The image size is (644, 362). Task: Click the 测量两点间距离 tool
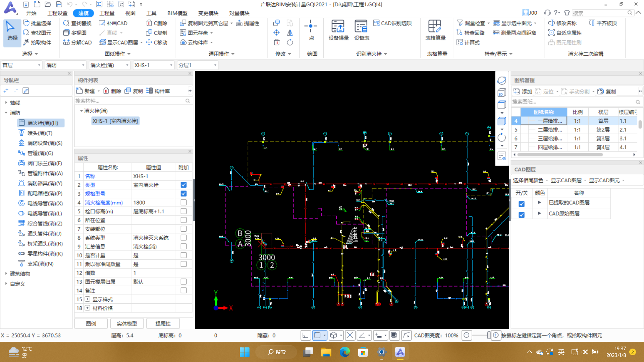[515, 33]
